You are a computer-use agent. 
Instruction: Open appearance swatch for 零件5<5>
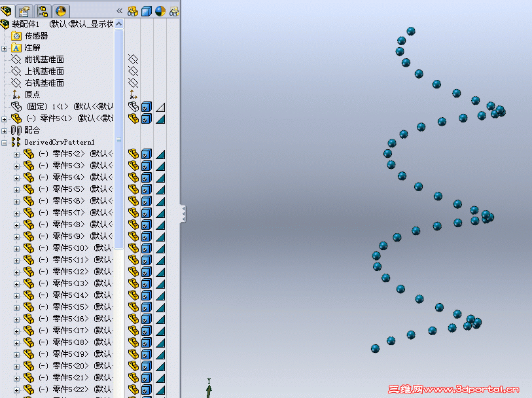(160, 190)
